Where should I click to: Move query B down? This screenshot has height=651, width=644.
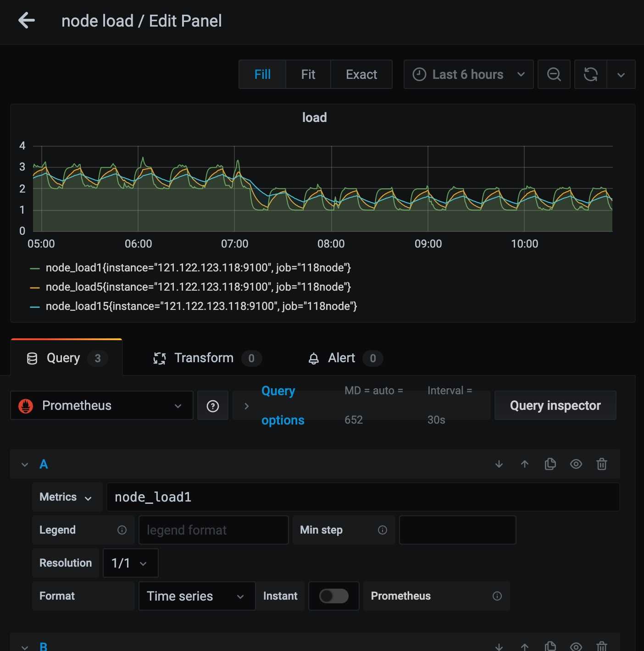(x=499, y=647)
